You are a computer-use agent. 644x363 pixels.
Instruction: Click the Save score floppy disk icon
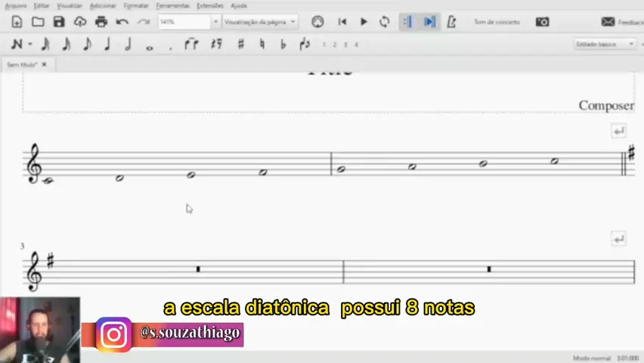[x=59, y=22]
